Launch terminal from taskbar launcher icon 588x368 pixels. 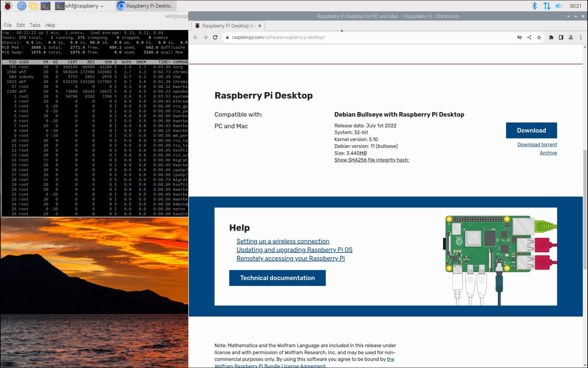[45, 6]
